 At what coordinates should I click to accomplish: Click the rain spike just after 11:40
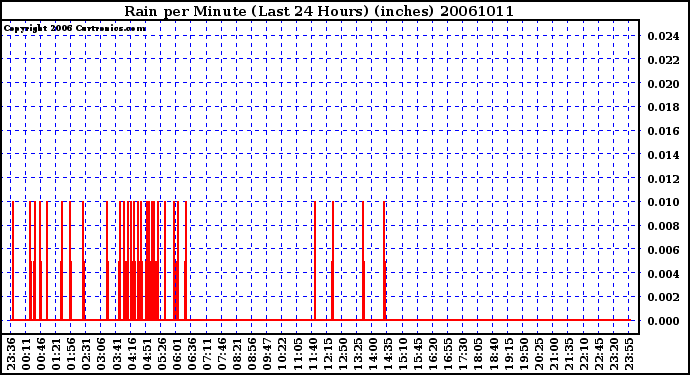tap(315, 261)
